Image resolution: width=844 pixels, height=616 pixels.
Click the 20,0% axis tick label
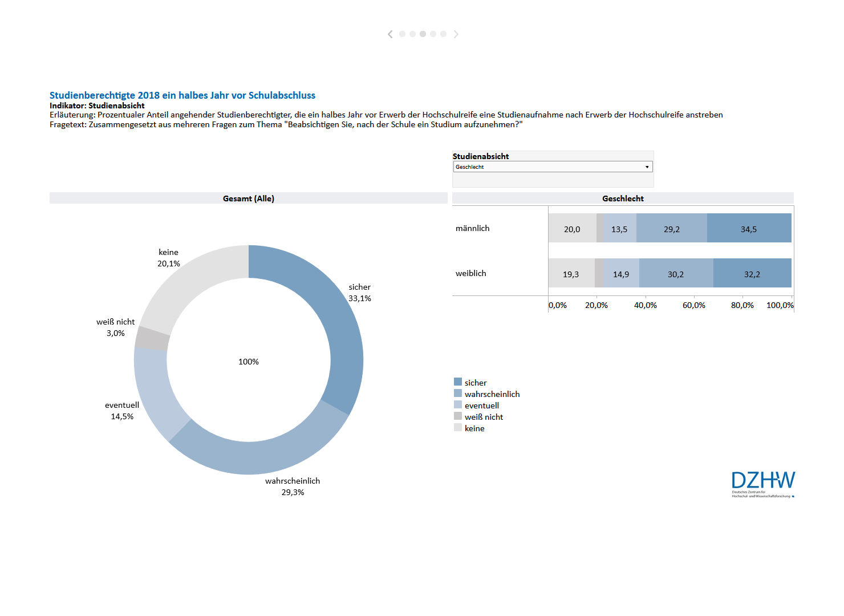(x=597, y=305)
